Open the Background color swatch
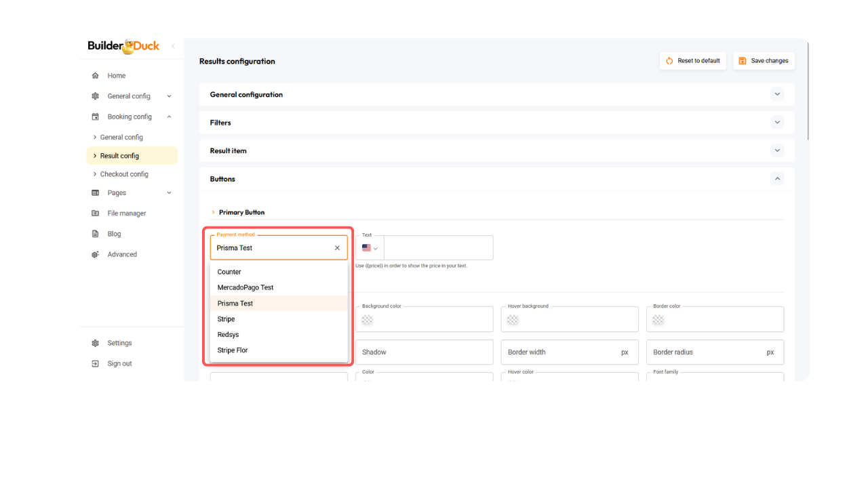Image resolution: width=868 pixels, height=488 pixels. 368,320
